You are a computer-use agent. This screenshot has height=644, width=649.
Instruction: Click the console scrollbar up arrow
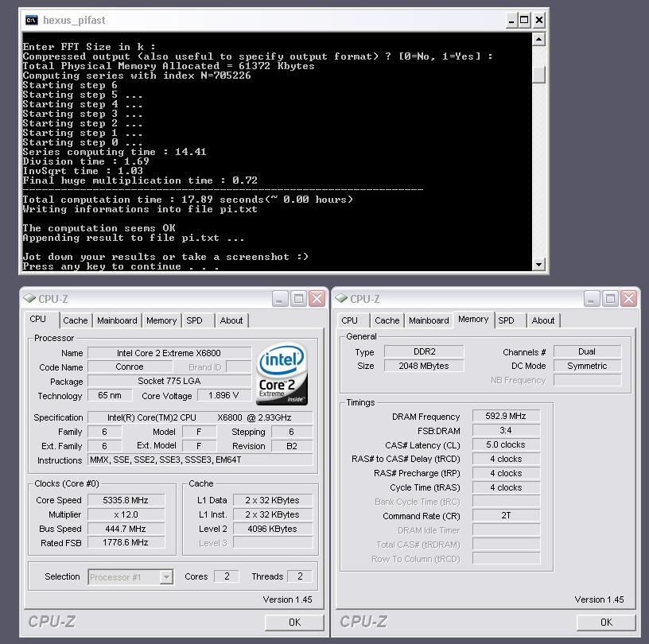(x=538, y=40)
